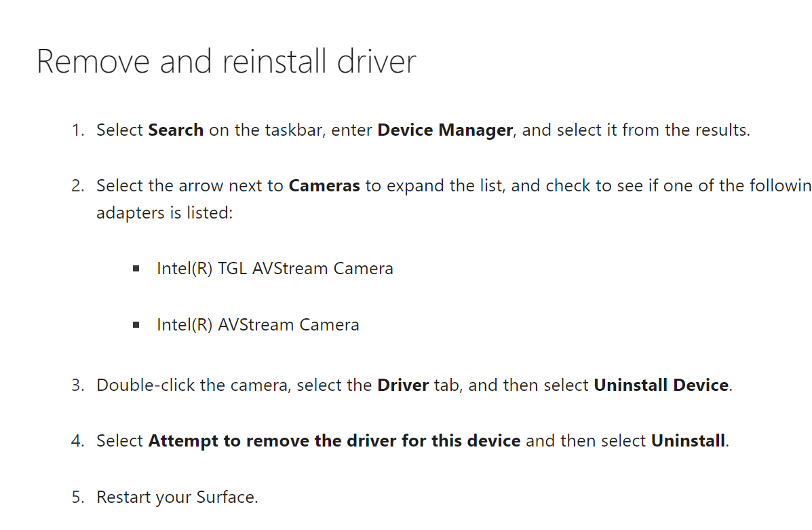Click the 'Intel(R) AVStream Camera' list entry
This screenshot has height=530, width=812.
(258, 325)
